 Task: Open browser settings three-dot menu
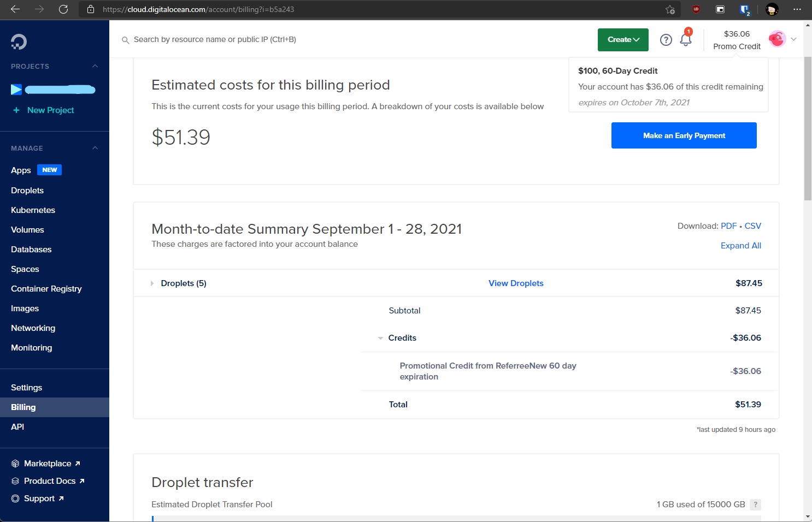(797, 9)
